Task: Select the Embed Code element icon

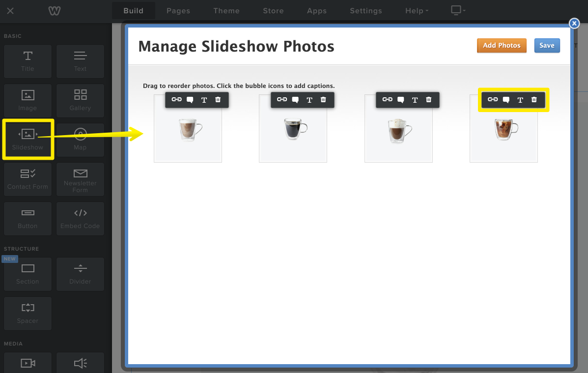Action: click(80, 219)
